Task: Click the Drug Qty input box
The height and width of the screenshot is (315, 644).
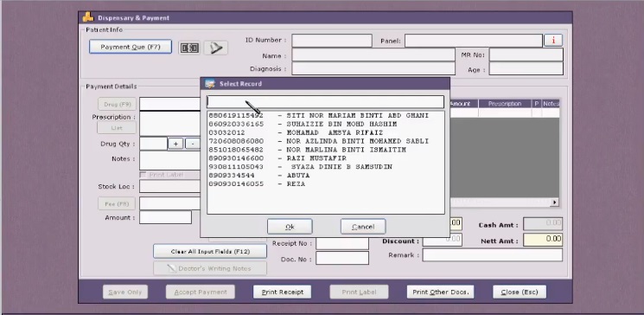Action: pos(153,144)
